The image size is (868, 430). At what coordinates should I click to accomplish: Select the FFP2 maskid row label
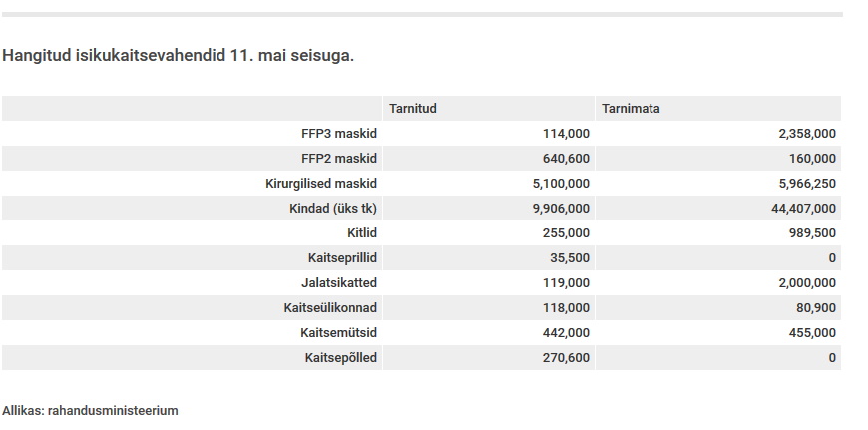[338, 159]
